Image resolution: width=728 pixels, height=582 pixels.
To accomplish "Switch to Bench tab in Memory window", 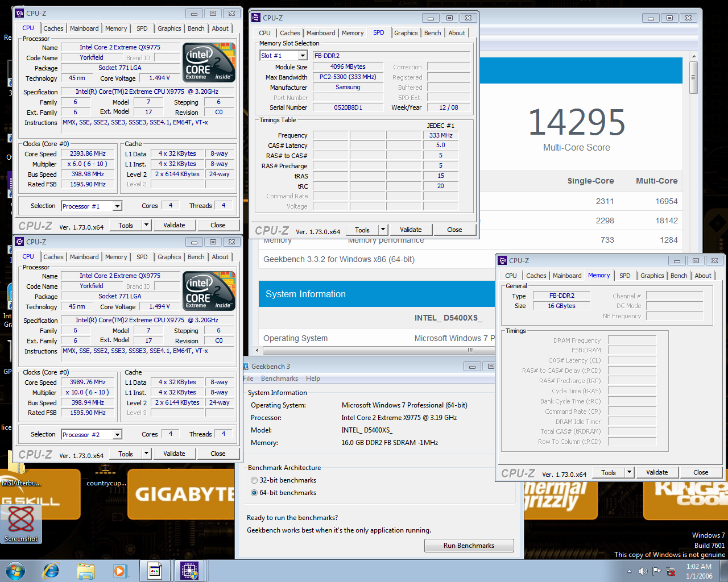I will tap(679, 276).
